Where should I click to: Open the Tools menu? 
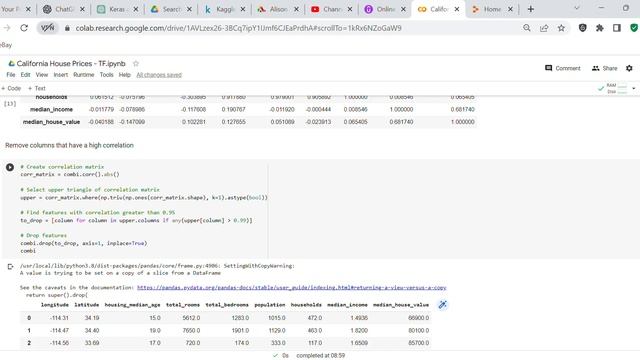107,75
